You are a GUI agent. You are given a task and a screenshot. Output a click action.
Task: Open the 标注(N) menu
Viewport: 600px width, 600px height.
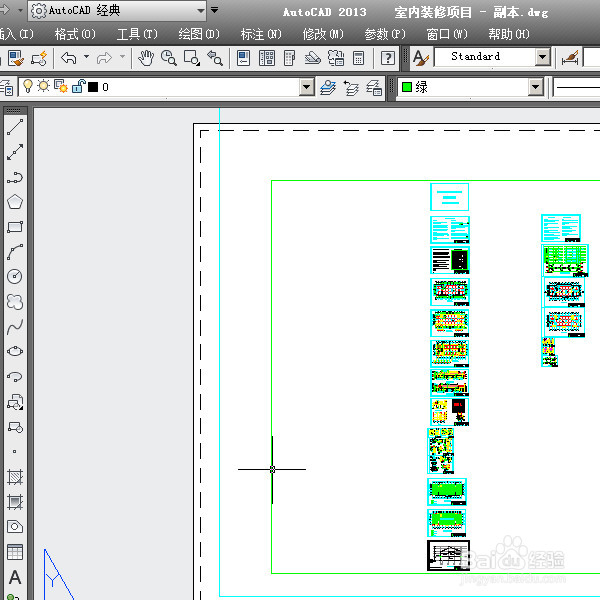(261, 34)
